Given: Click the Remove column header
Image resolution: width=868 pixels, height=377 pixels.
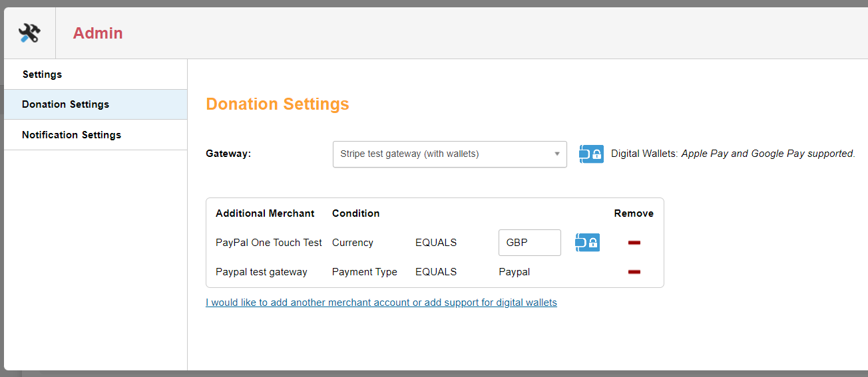Looking at the screenshot, I should [x=634, y=213].
